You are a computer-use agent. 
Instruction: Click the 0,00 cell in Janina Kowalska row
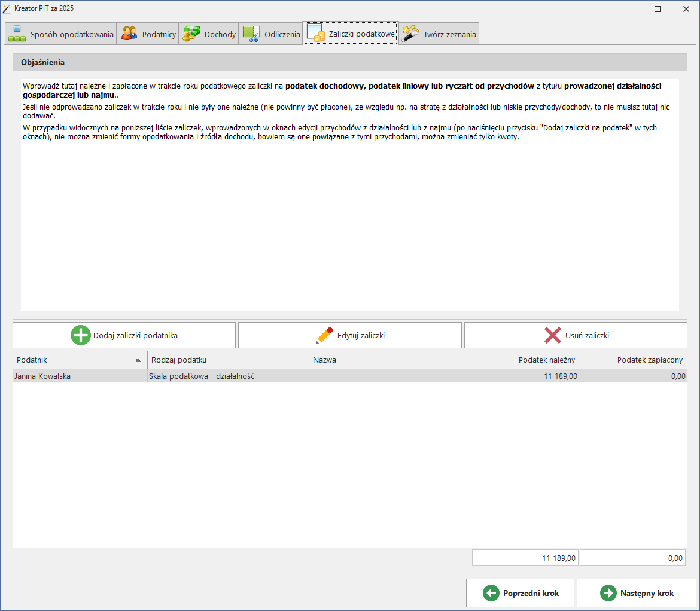click(x=633, y=376)
